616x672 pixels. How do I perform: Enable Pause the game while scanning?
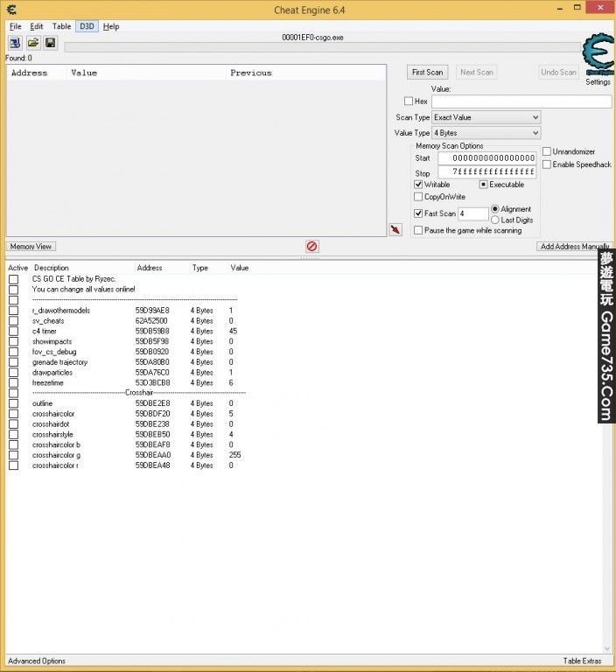[x=418, y=230]
